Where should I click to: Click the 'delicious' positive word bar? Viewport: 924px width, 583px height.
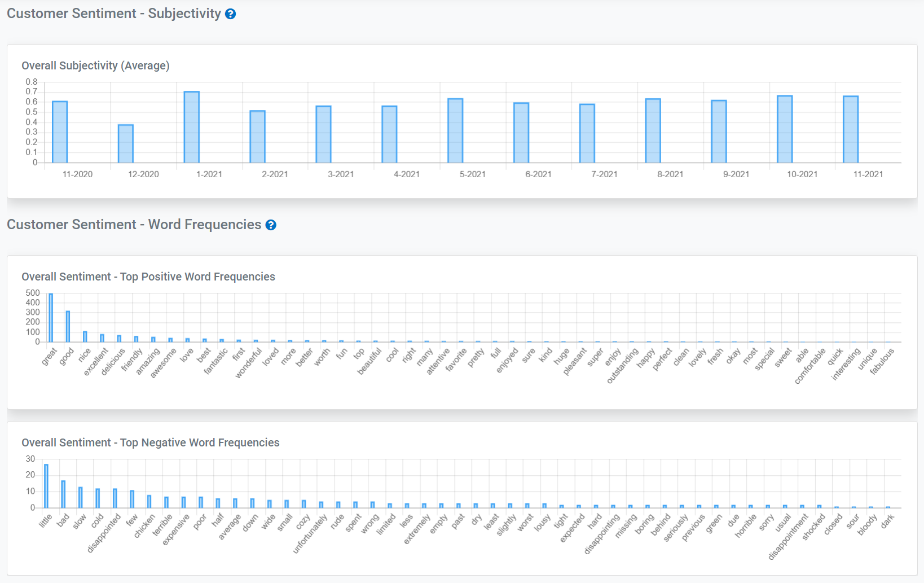[119, 339]
